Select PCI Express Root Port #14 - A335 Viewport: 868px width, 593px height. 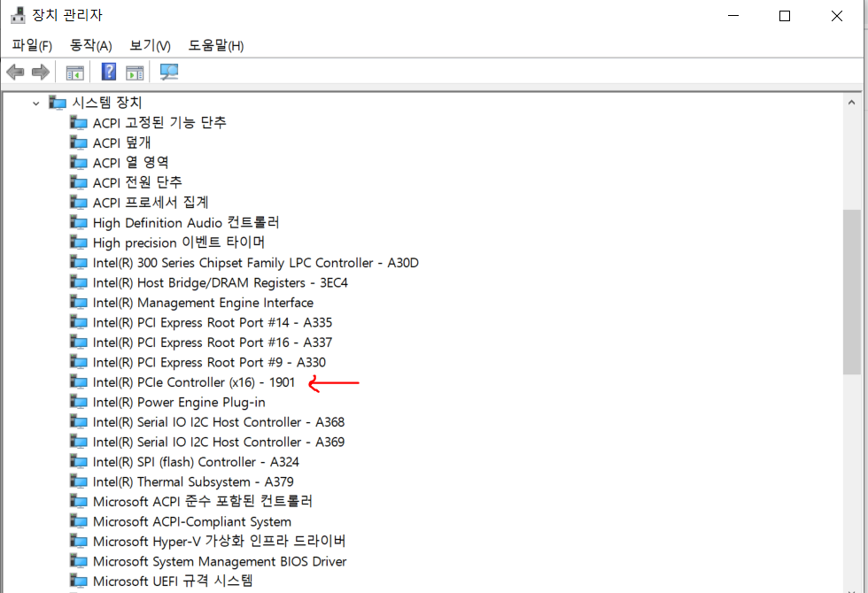pos(213,322)
